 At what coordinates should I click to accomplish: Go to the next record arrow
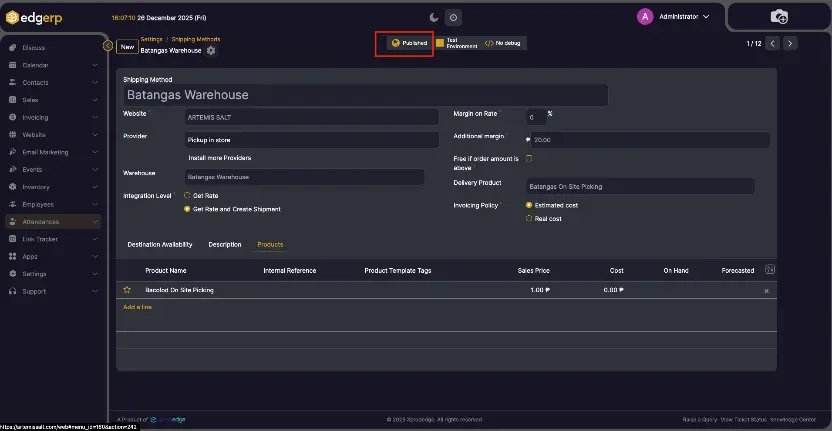pos(790,43)
